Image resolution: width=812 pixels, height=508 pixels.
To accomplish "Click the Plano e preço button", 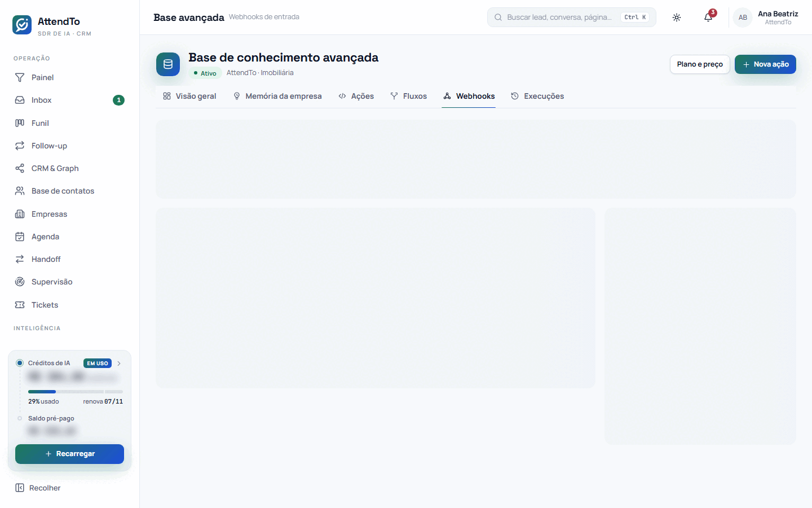I will (x=700, y=64).
